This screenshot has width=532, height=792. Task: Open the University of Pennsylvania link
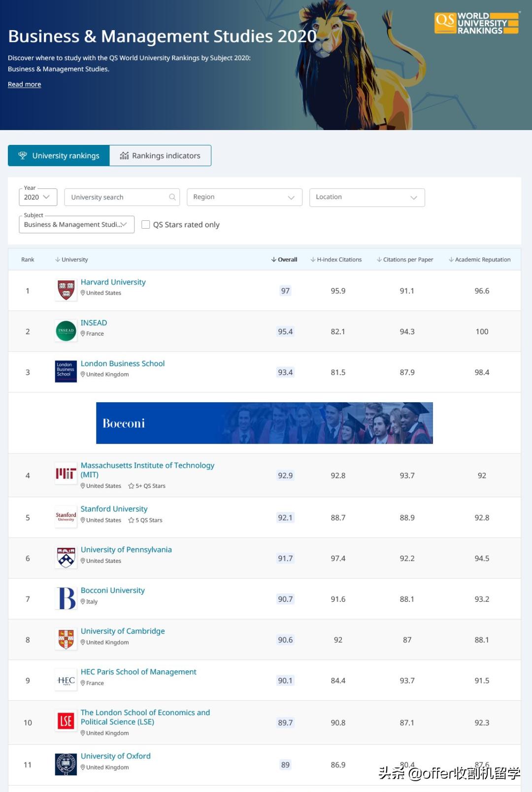point(126,550)
